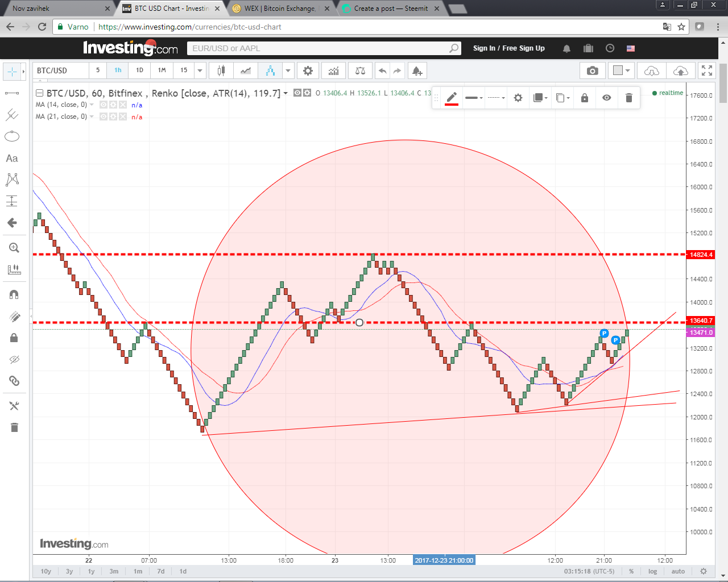
Task: Hide the selected drawing with eye
Action: point(607,98)
